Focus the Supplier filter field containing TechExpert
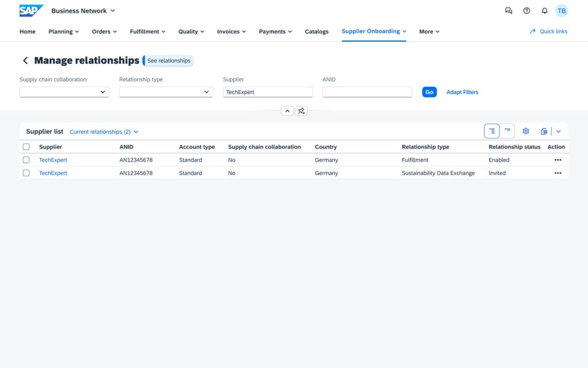This screenshot has height=368, width=588. click(268, 92)
